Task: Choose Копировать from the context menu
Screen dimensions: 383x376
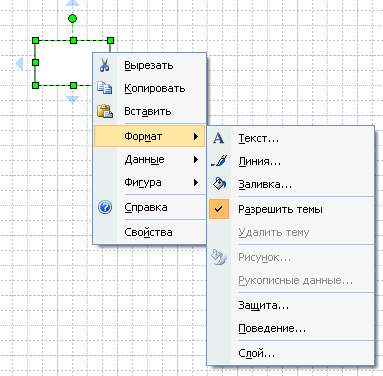Action: [x=150, y=88]
